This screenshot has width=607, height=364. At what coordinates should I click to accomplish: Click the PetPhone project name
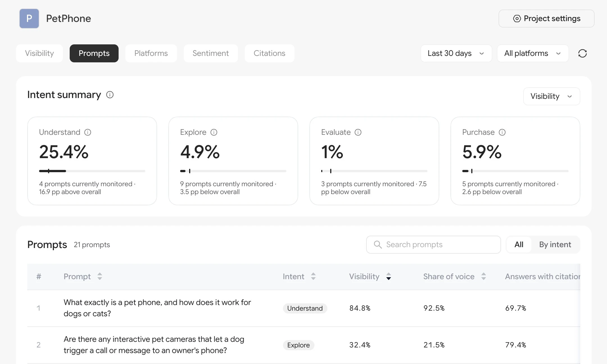(x=69, y=19)
